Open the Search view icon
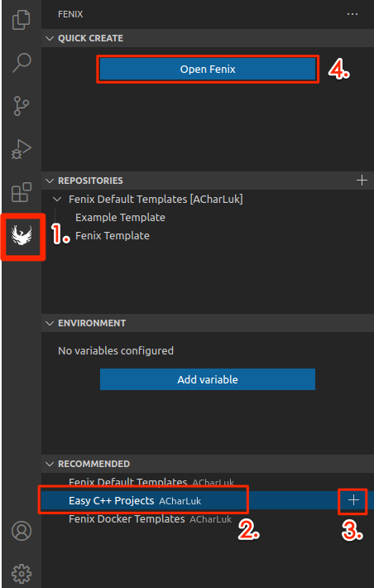Image resolution: width=374 pixels, height=588 pixels. point(22,62)
